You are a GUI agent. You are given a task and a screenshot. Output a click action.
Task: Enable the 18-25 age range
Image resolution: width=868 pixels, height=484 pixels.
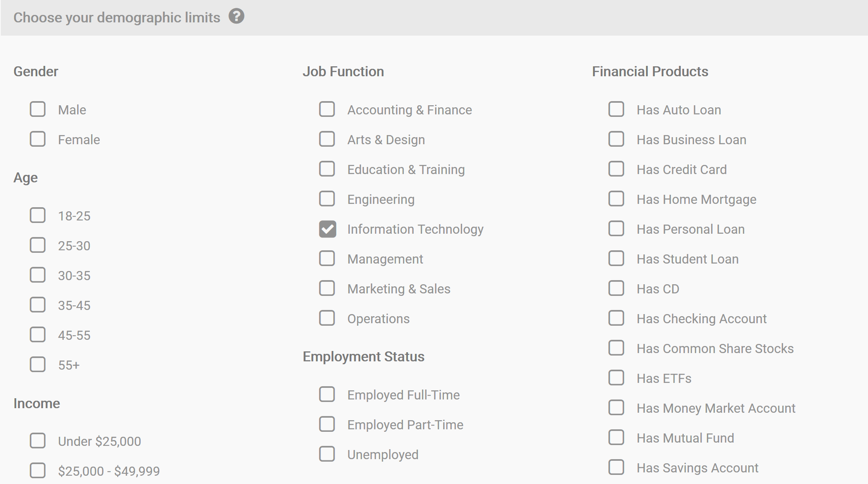click(x=38, y=215)
